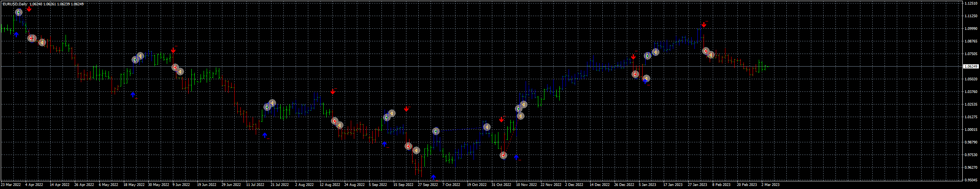Click the 2 Aug 2022 date label
The height and width of the screenshot is (189, 980).
(304, 185)
